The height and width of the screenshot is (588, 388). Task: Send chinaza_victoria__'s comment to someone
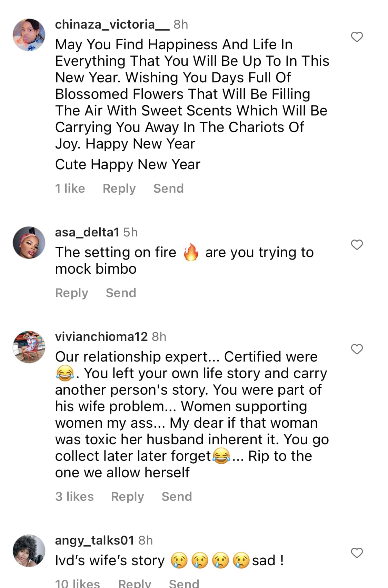tap(168, 189)
